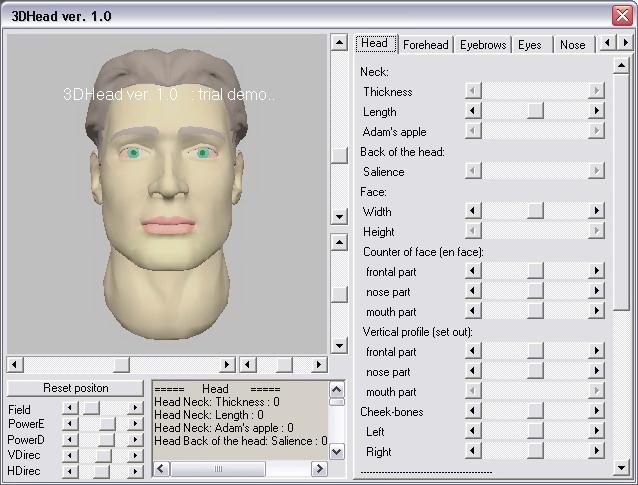
Task: Click left arrow of Field slider
Action: [69, 408]
